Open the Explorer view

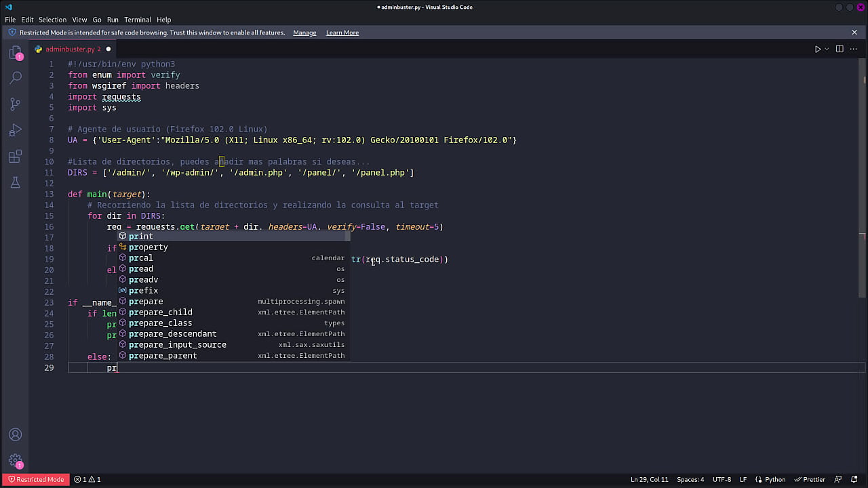pyautogui.click(x=15, y=52)
